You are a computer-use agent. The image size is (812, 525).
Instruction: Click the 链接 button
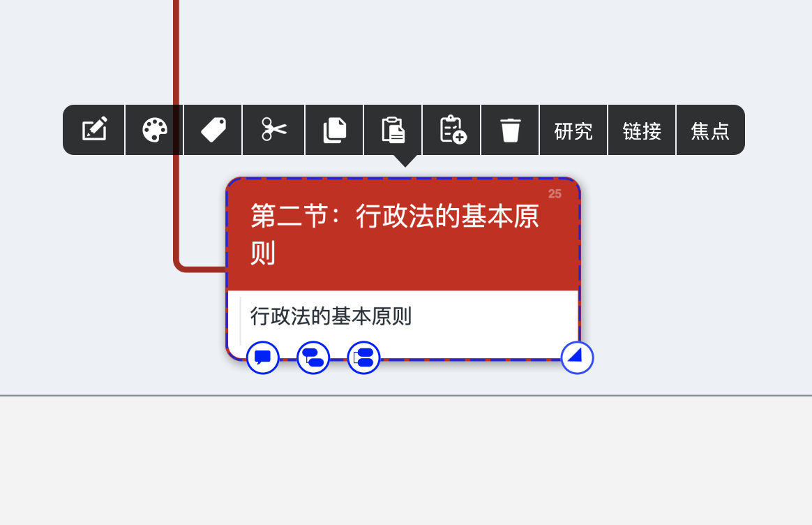[x=642, y=131]
